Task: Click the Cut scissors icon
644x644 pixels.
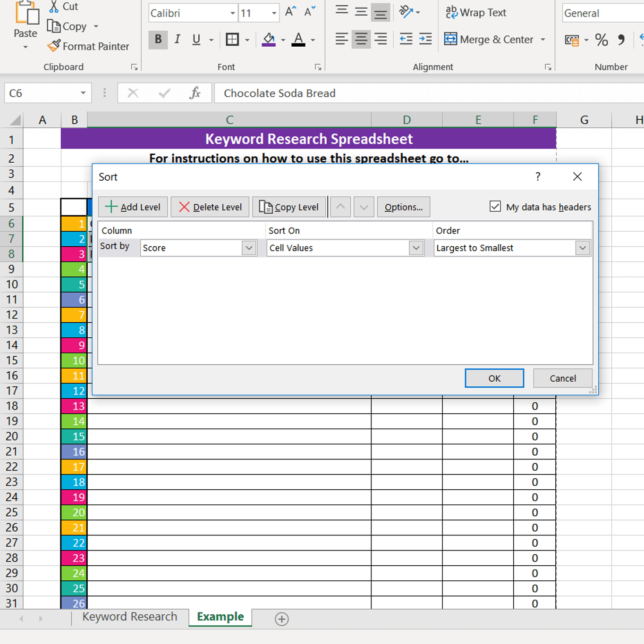Action: (x=54, y=6)
